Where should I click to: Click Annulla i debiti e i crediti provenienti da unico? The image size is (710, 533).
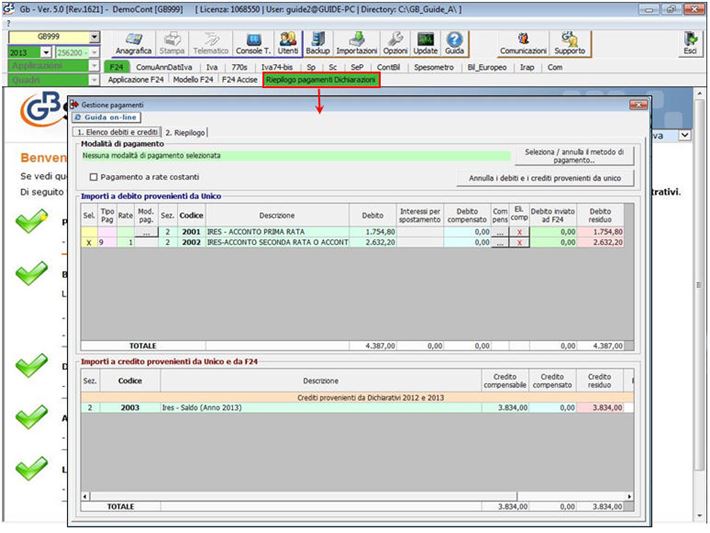click(x=545, y=178)
